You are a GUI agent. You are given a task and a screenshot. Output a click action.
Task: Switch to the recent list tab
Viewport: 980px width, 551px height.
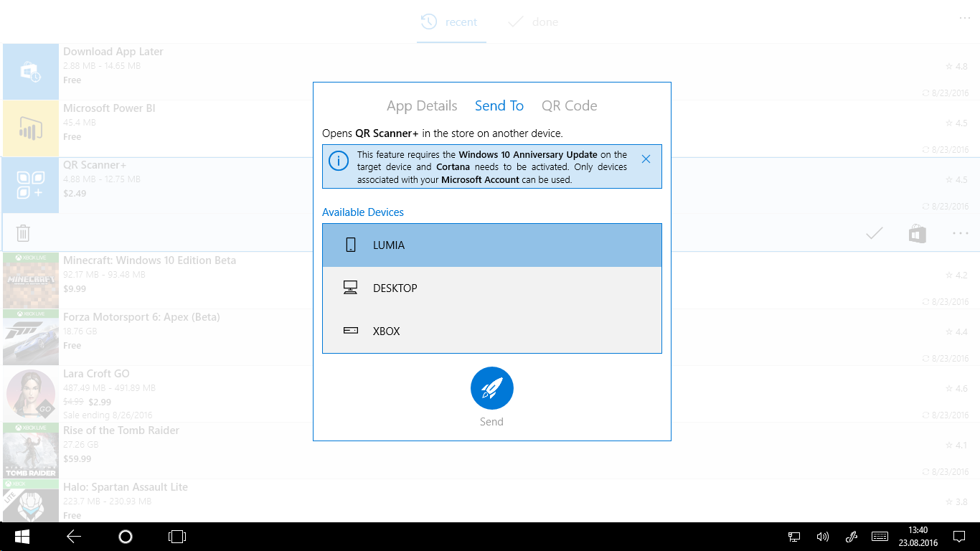point(450,22)
